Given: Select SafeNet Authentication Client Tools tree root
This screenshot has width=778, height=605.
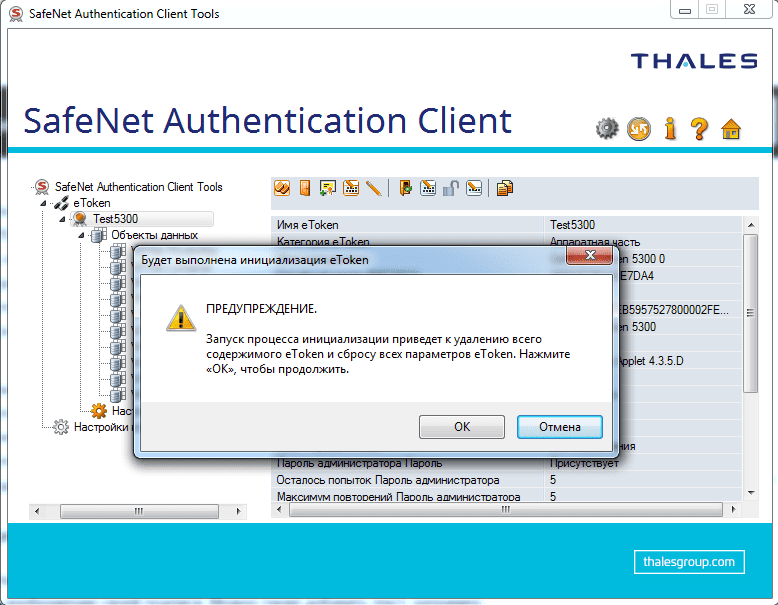Looking at the screenshot, I should (x=138, y=187).
